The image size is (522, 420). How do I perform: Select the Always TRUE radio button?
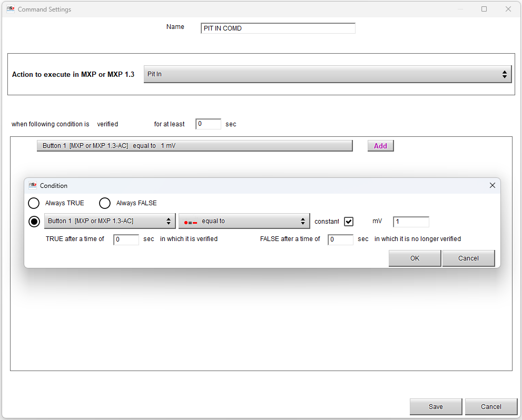34,203
